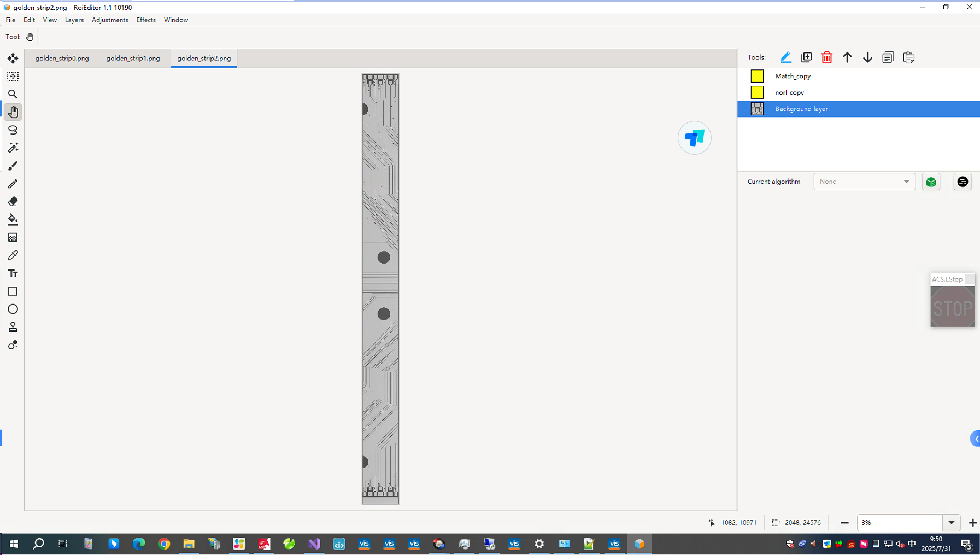The image size is (980, 555).
Task: Pick the Eraser tool
Action: [x=13, y=202]
